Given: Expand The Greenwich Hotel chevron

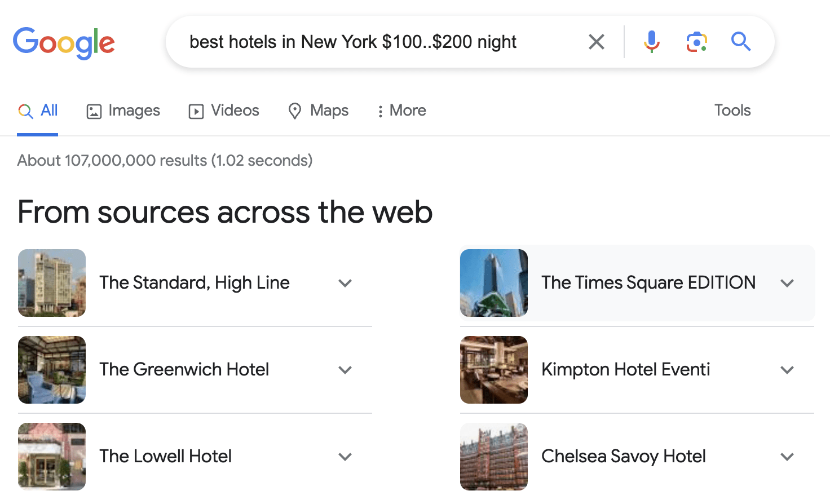Looking at the screenshot, I should tap(345, 370).
